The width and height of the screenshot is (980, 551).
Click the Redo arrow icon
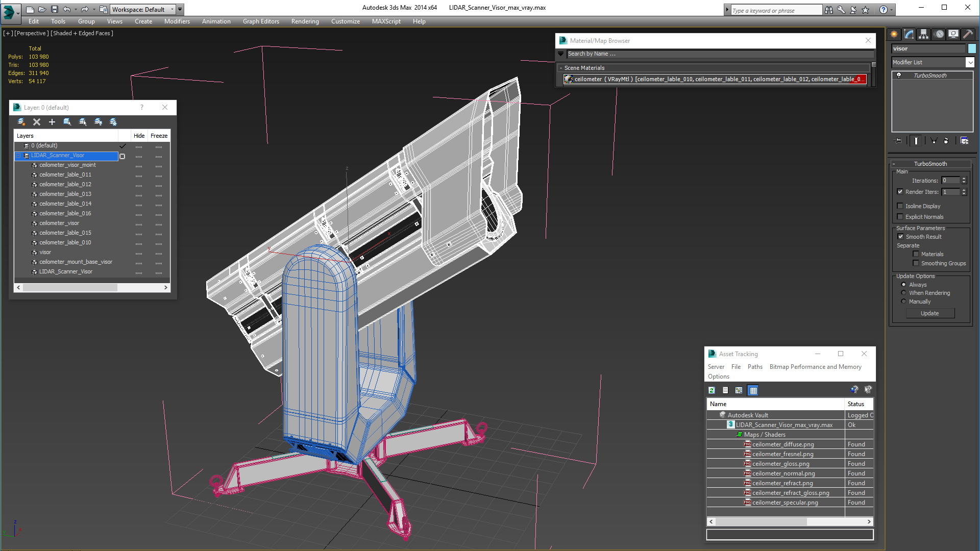85,9
